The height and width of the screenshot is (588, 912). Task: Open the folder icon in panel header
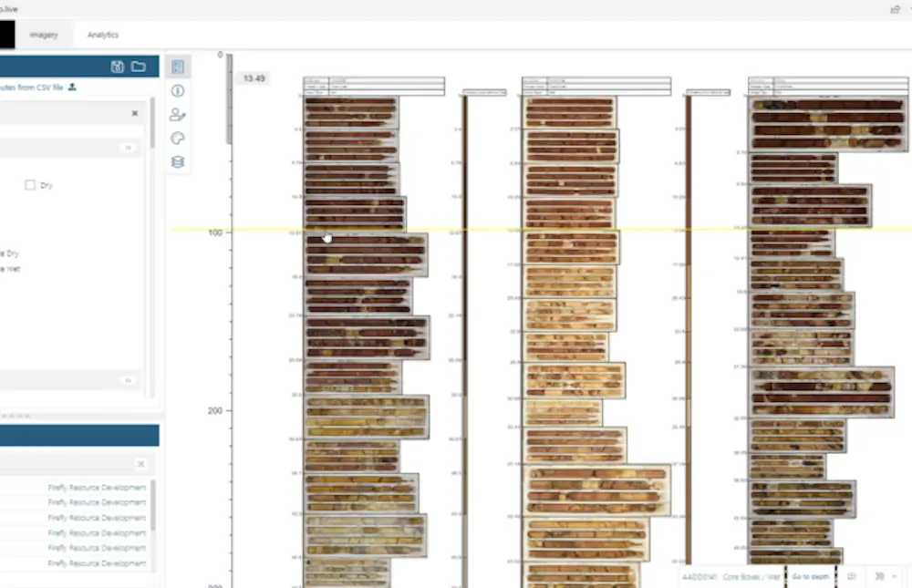[x=138, y=67]
